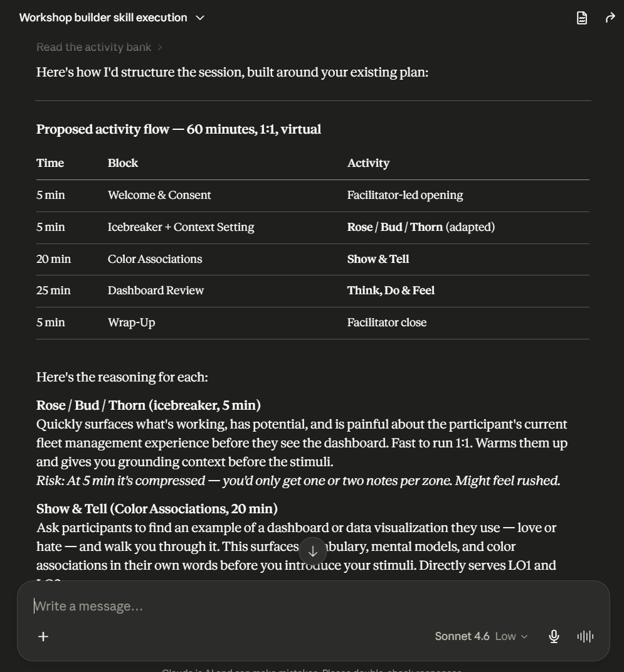
Task: Click the 'Think, Do & Feel' activity cell
Action: 391,291
